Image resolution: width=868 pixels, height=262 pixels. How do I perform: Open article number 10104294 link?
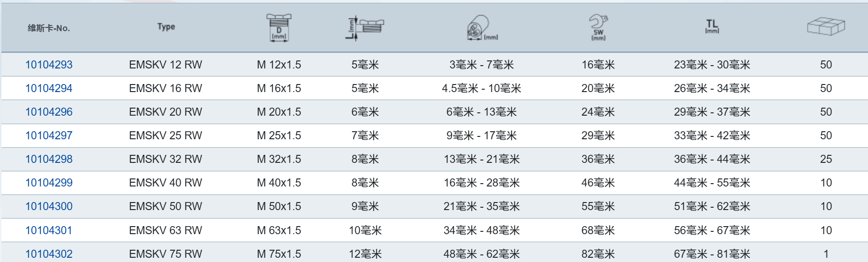coord(49,88)
